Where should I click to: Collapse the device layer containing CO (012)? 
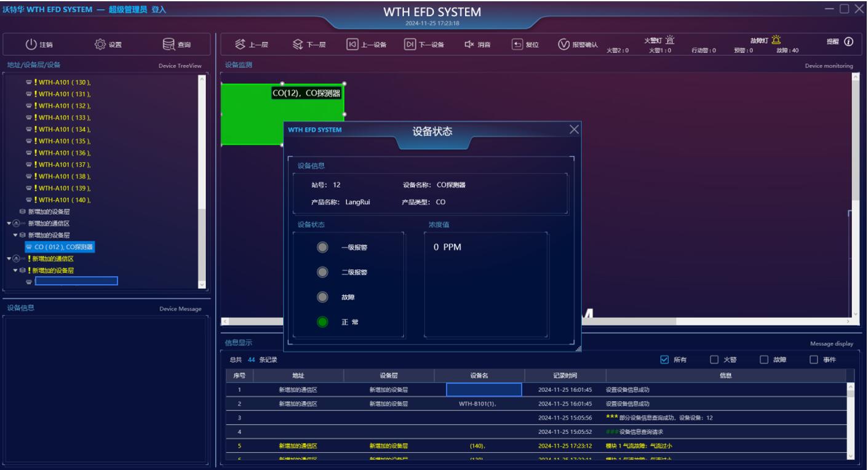(16, 235)
